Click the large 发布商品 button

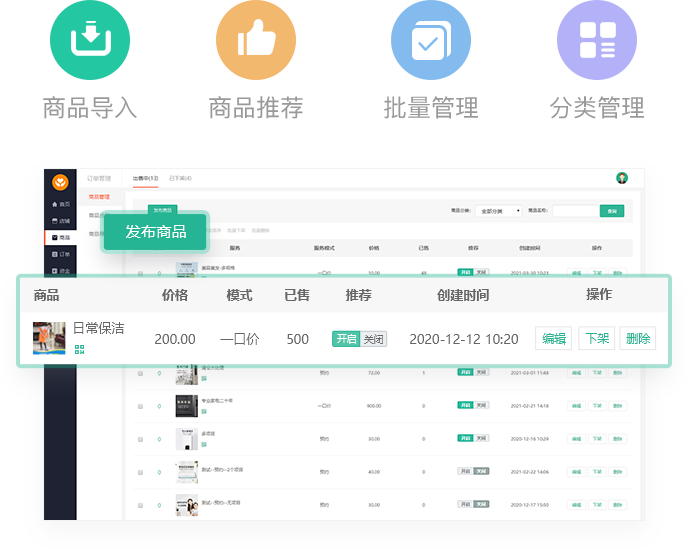click(x=155, y=232)
